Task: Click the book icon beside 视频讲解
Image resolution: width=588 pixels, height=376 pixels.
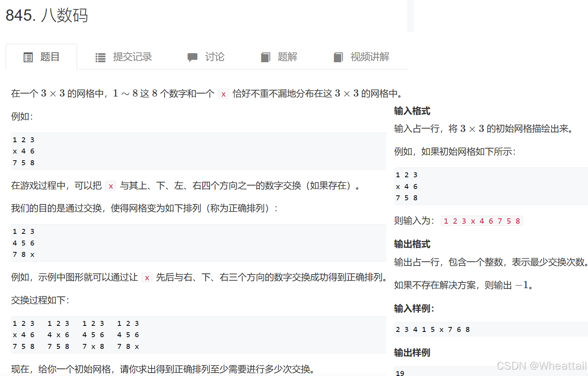Action: pos(338,57)
